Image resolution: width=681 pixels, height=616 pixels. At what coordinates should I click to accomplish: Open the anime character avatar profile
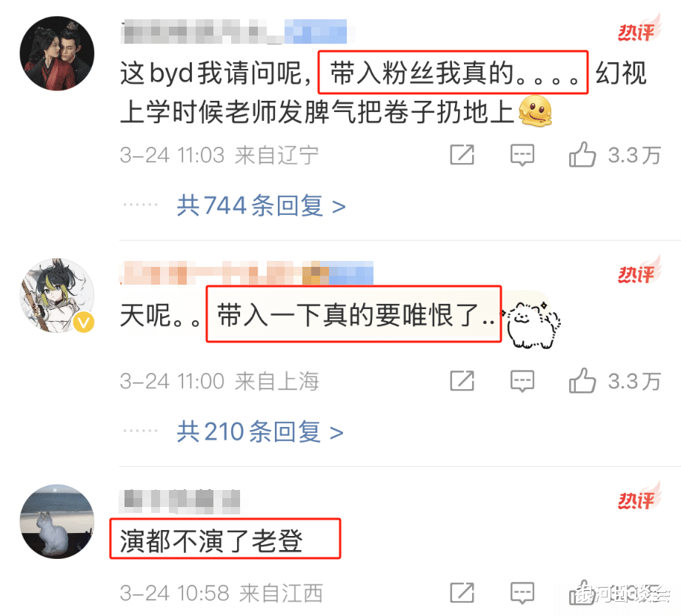pyautogui.click(x=57, y=296)
